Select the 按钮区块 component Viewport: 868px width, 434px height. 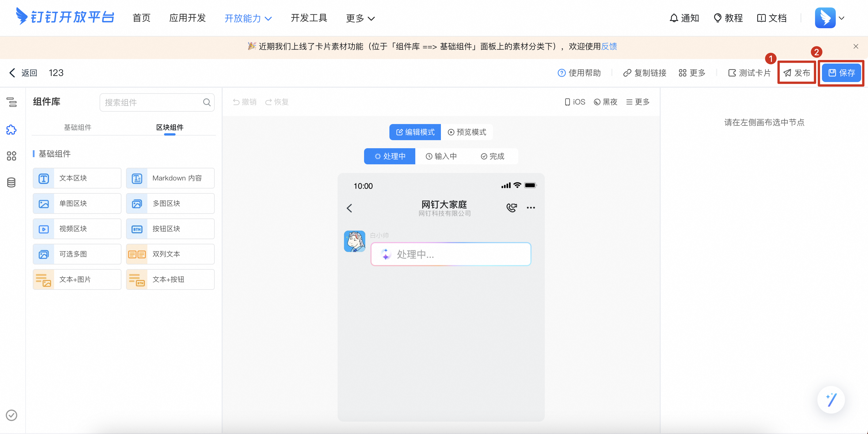pos(170,229)
